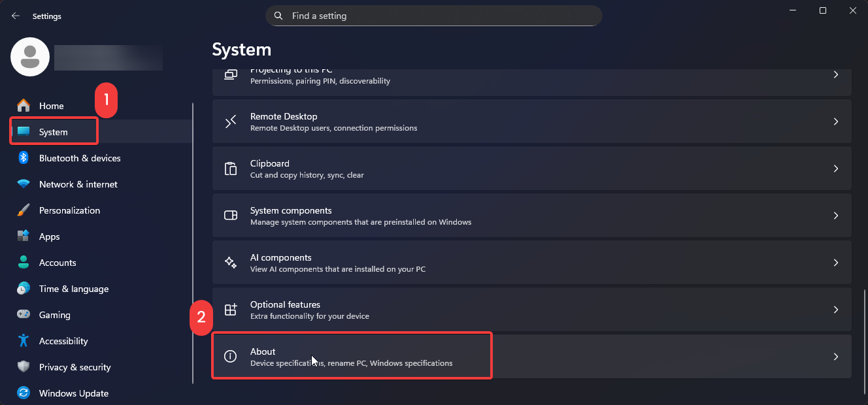
Task: Click the AI components title text
Action: coord(281,257)
